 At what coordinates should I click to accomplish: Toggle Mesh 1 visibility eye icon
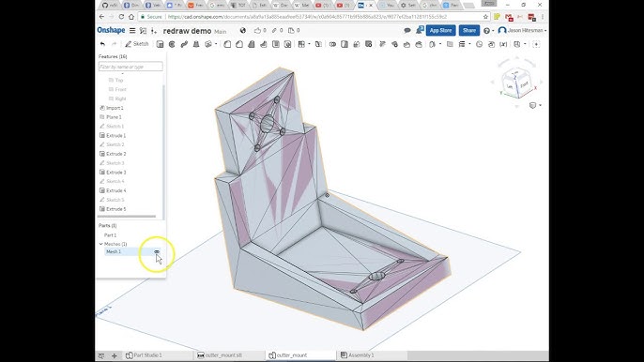(157, 251)
